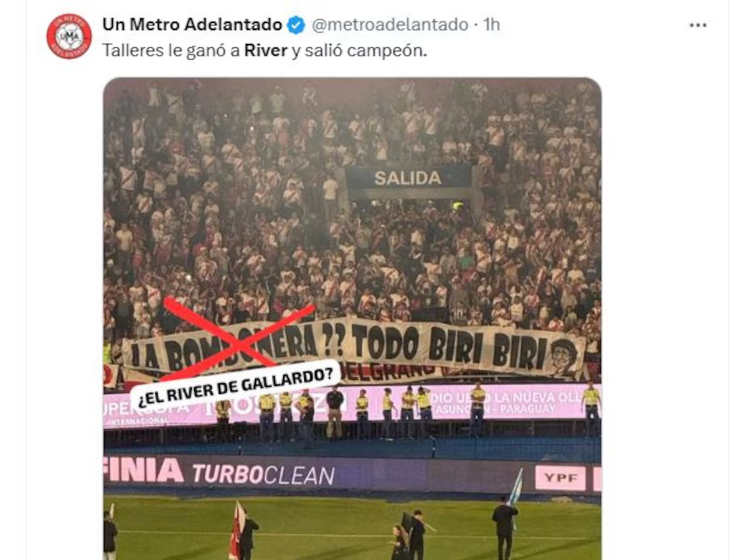Viewport: 747px width, 560px height.
Task: Select the bold word River in tweet
Action: coord(266,50)
